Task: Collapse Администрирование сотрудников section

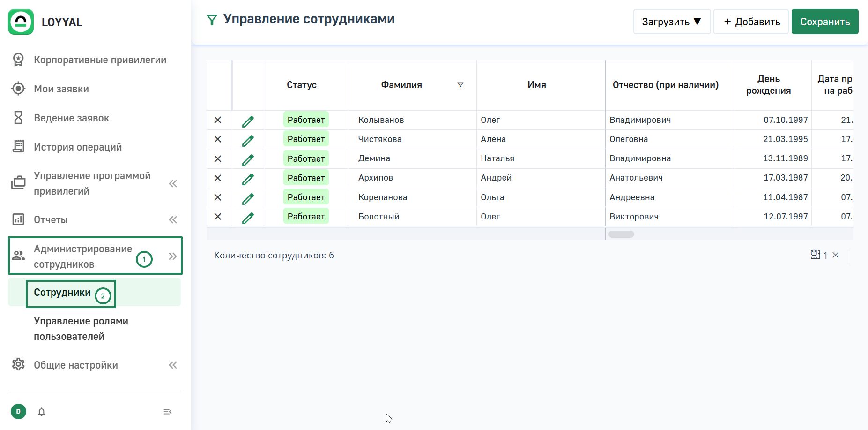Action: click(173, 256)
